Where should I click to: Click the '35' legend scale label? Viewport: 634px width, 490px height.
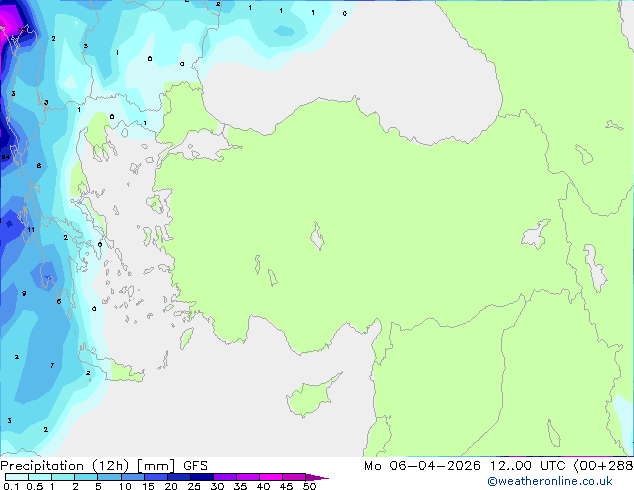pyautogui.click(x=240, y=486)
